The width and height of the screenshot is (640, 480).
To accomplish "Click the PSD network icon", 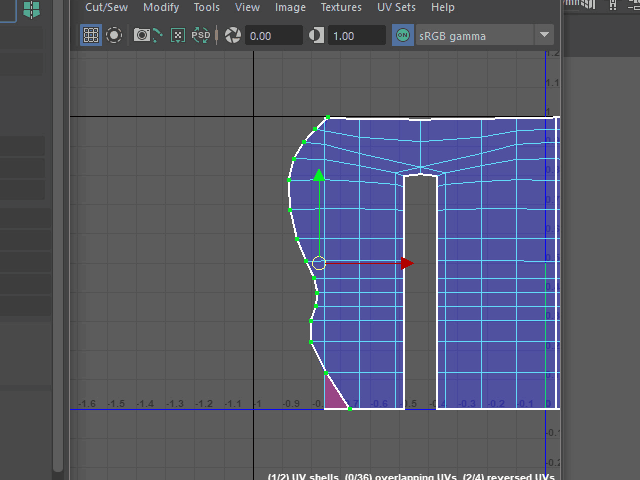I will (x=201, y=35).
